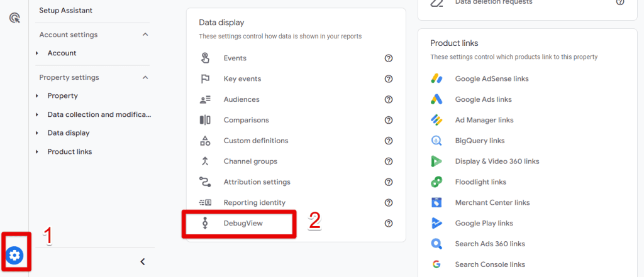Click the Audiences icon in Data display
644x277 pixels.
[x=205, y=99]
